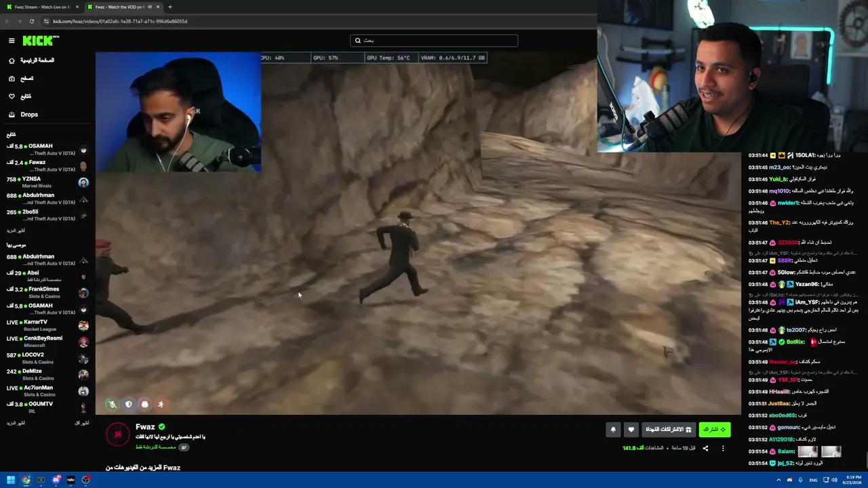868x488 pixels.
Task: Click the taskbar volume speaker icon
Action: pos(835,480)
